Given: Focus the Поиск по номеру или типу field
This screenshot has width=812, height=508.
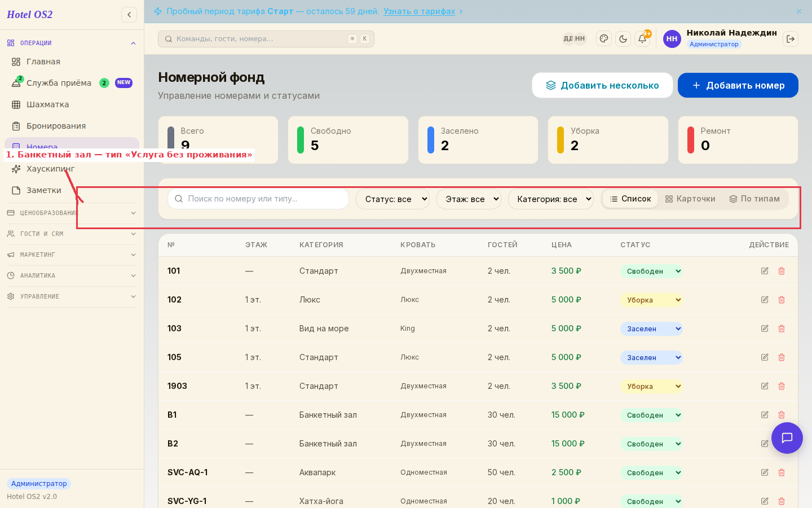Looking at the screenshot, I should 258,199.
